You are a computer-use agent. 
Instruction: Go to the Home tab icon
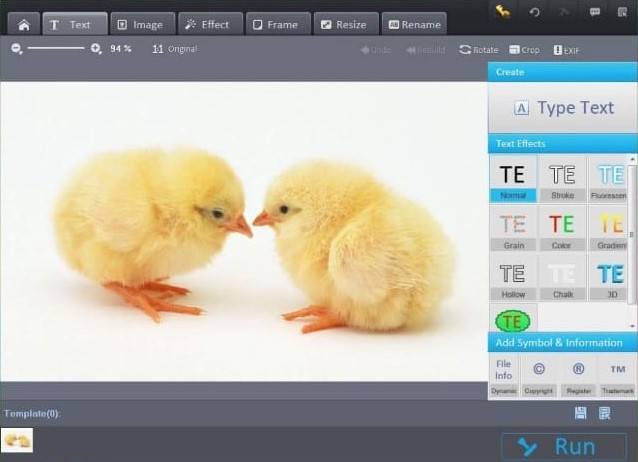click(x=24, y=24)
